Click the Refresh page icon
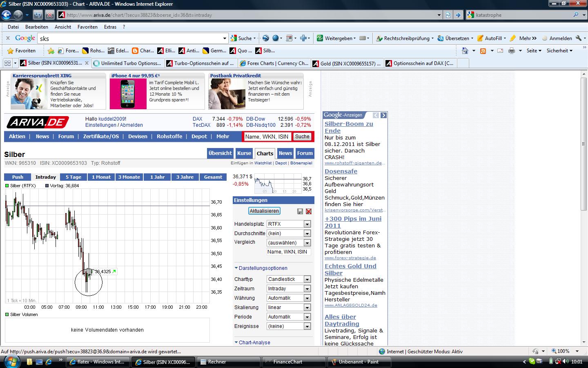Viewport: 588px width, 368px height. (x=38, y=15)
